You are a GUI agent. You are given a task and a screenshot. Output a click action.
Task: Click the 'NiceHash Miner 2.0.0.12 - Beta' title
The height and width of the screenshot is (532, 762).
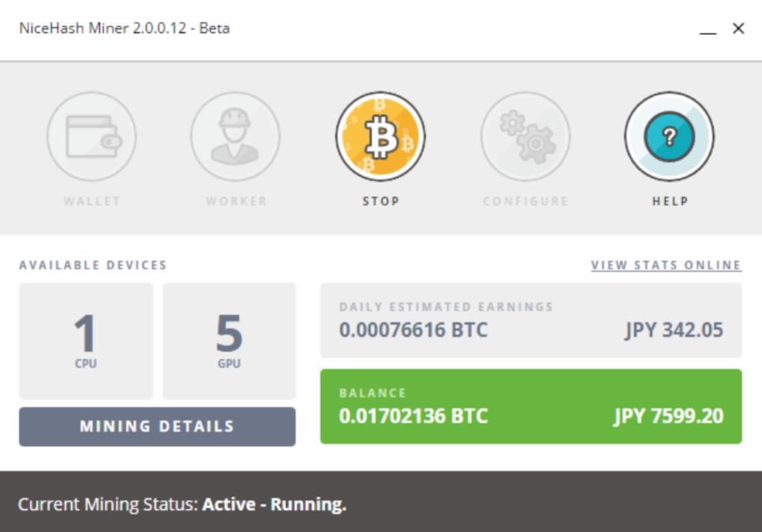click(x=124, y=28)
